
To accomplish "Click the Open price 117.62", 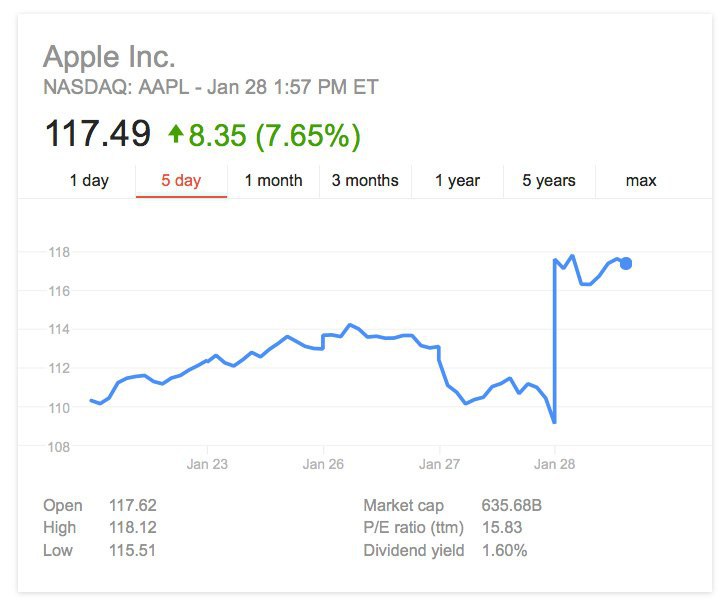I will tap(133, 506).
